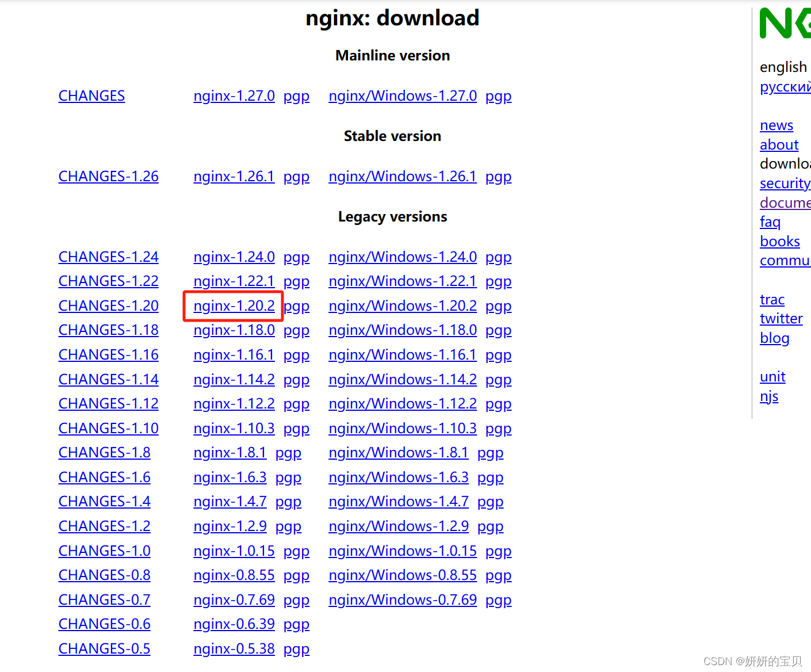Open the CHANGES-1.2 link
The width and height of the screenshot is (811, 672).
point(105,526)
